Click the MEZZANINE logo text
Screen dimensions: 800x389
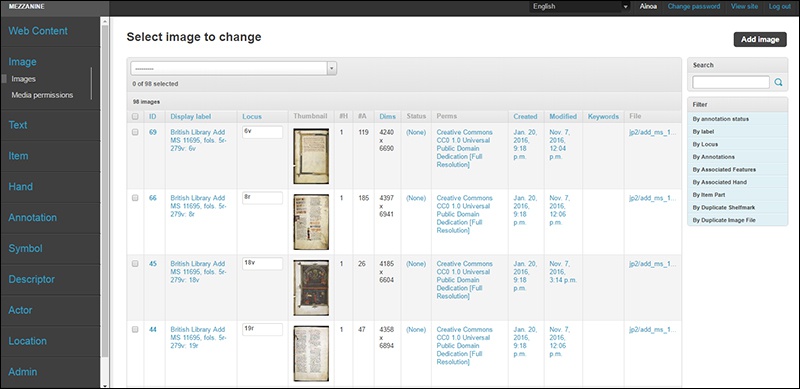click(x=27, y=7)
